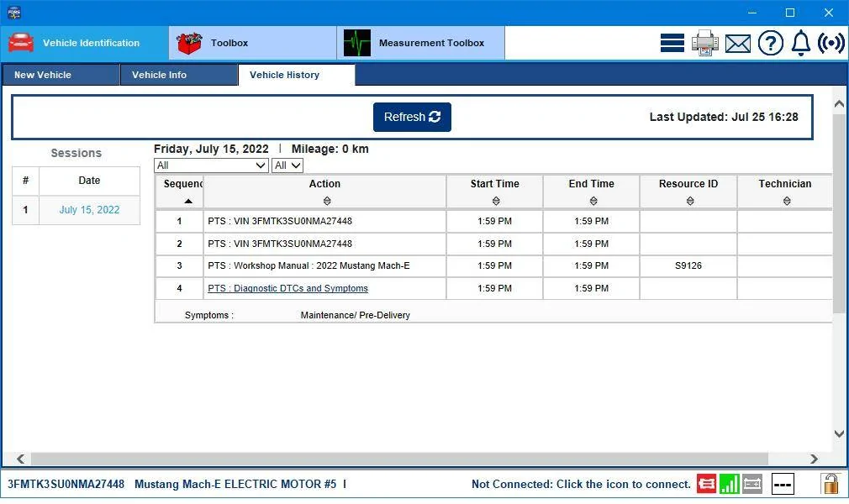
Task: Open the notifications bell icon
Action: (x=801, y=43)
